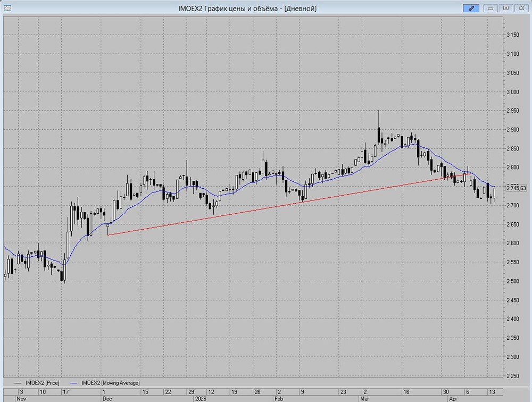The width and height of the screenshot is (532, 402).
Task: Click the Feb month label on time axis
Action: 279,398
